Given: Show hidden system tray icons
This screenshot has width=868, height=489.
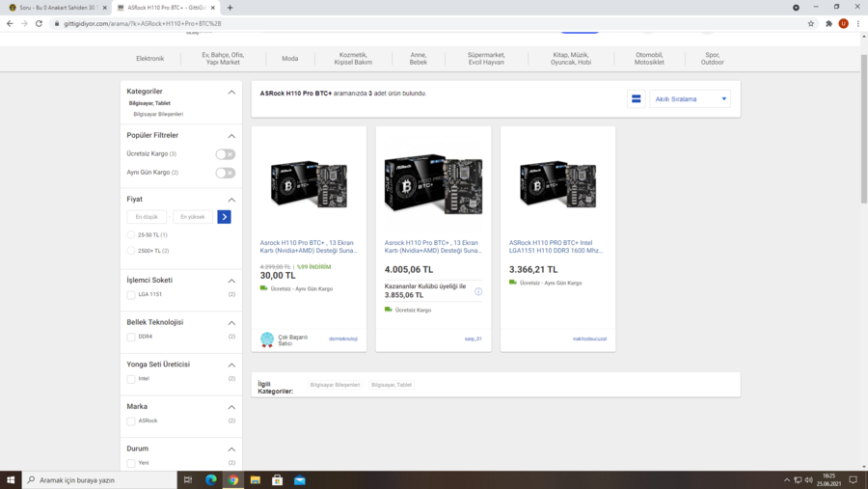Looking at the screenshot, I should pos(787,480).
